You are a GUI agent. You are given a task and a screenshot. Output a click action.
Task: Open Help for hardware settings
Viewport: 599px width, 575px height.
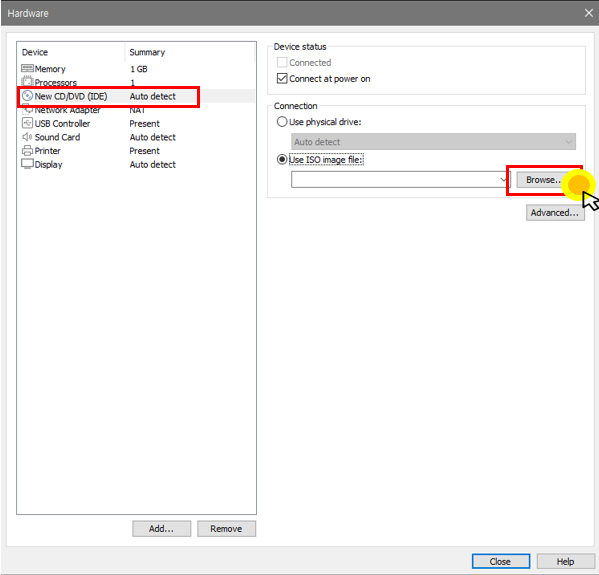coord(565,561)
